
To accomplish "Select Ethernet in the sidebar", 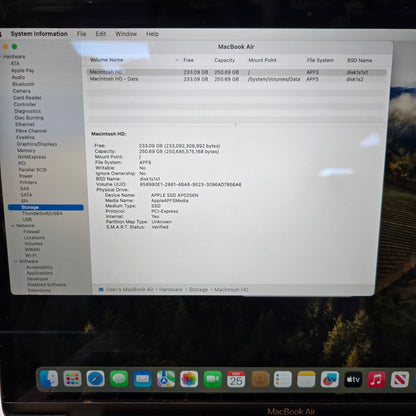I will click(25, 124).
